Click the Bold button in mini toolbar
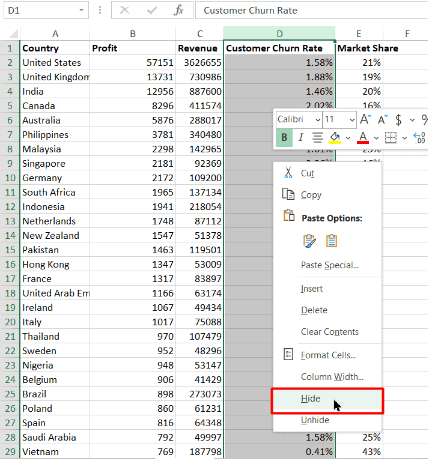 284,137
